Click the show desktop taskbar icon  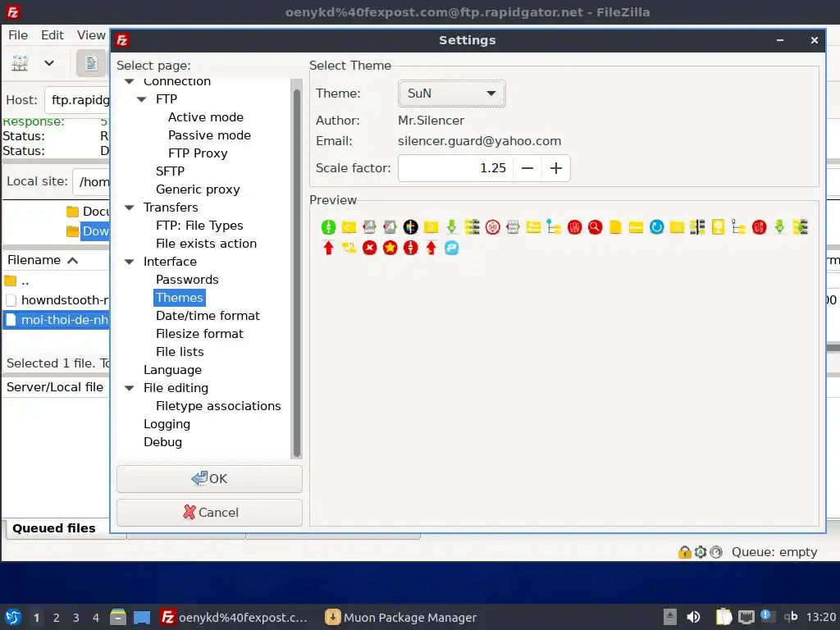click(141, 617)
